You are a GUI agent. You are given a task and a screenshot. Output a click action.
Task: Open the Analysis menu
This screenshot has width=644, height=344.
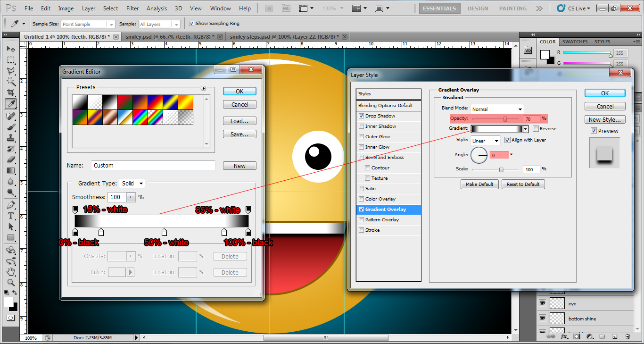(x=157, y=8)
